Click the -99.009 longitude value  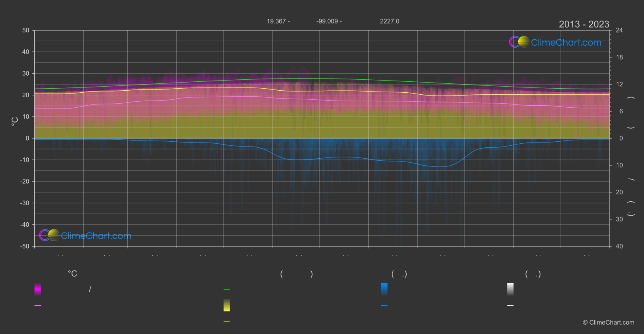point(327,21)
